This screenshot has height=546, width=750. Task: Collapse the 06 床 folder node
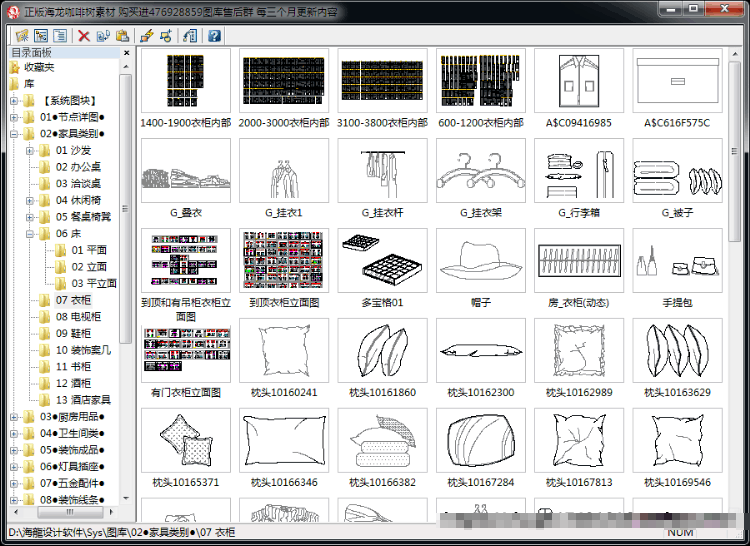pyautogui.click(x=30, y=233)
